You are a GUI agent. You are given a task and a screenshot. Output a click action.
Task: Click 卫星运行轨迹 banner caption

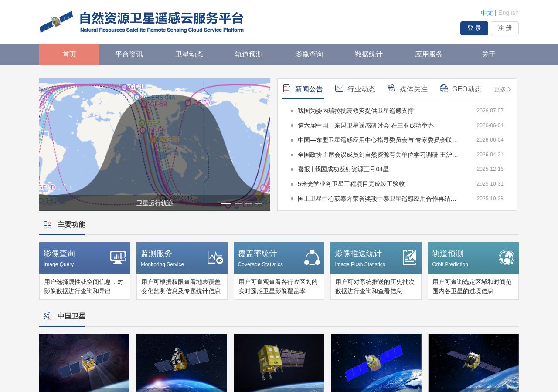point(155,203)
